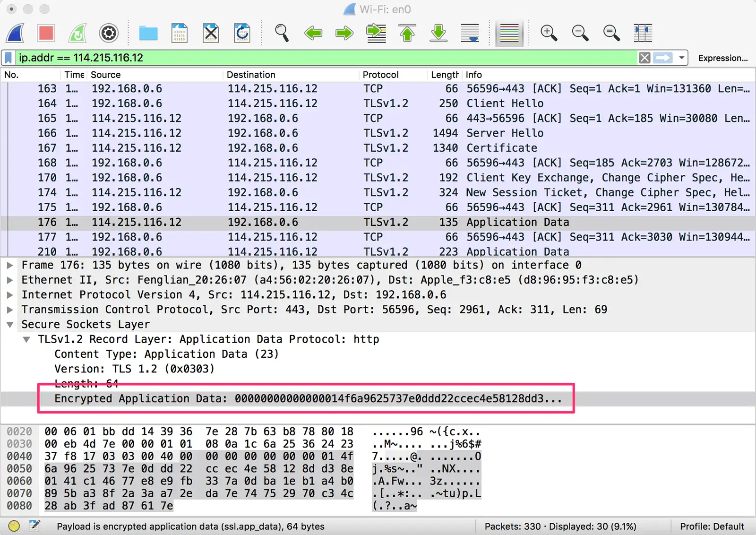This screenshot has height=535, width=756.
Task: Jump to the first packet
Action: (x=407, y=33)
